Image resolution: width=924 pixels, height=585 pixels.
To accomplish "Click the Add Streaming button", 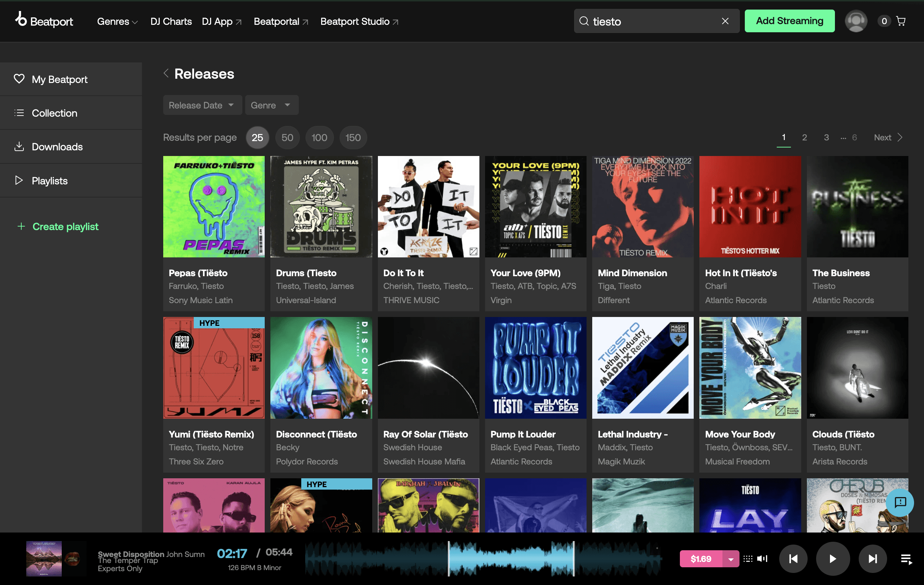I will tap(790, 21).
